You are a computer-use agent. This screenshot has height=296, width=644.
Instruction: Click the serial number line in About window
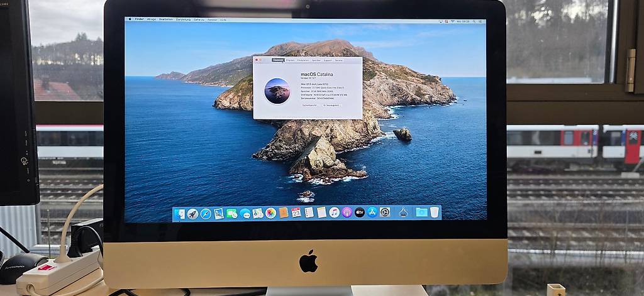[318, 99]
